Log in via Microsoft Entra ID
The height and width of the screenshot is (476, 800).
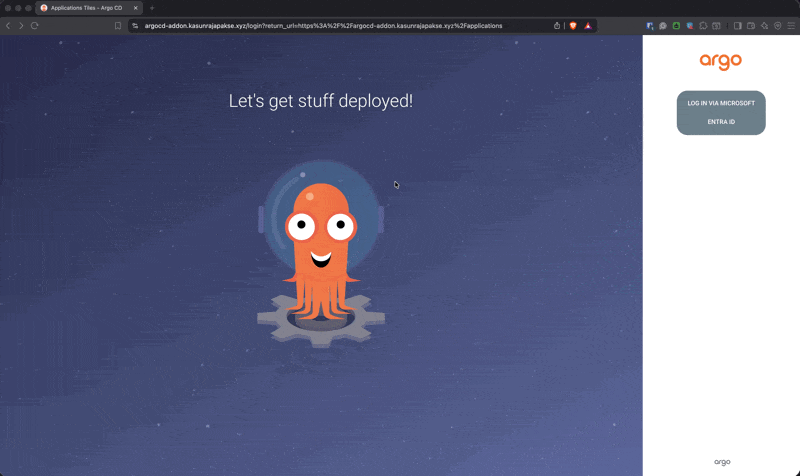(x=721, y=113)
